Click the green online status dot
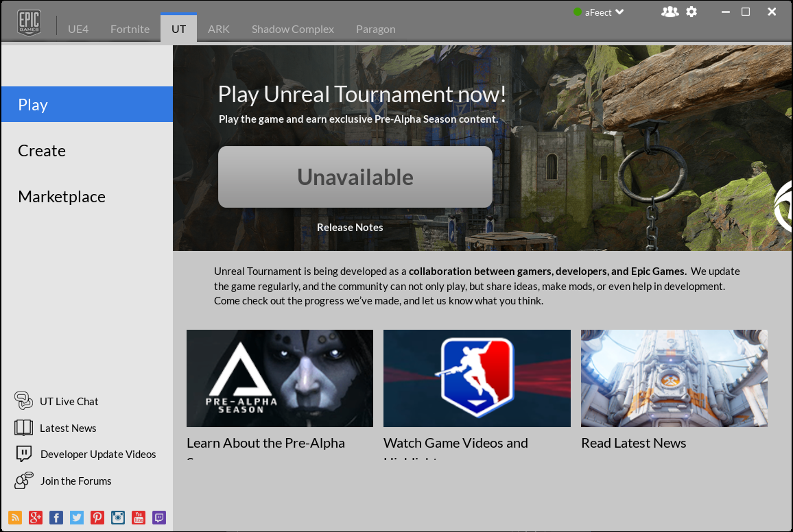This screenshot has width=793, height=532. pos(577,12)
